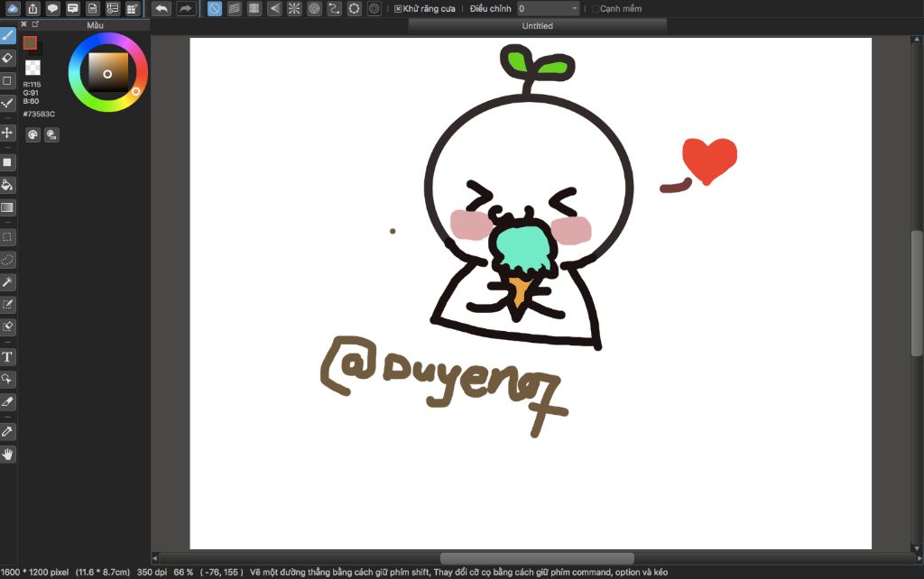This screenshot has height=579, width=924.
Task: Select the Hand pan tool
Action: tap(7, 455)
